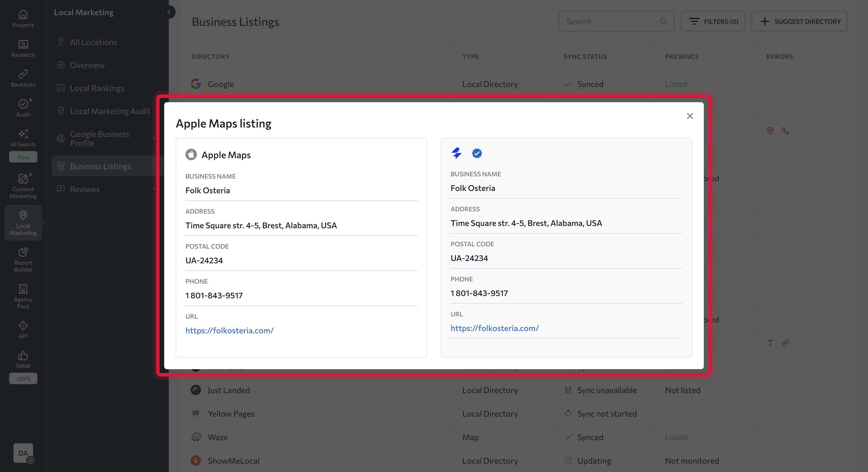Viewport: 868px width, 472px height.
Task: Open Content Marketing section
Action: coord(23,186)
